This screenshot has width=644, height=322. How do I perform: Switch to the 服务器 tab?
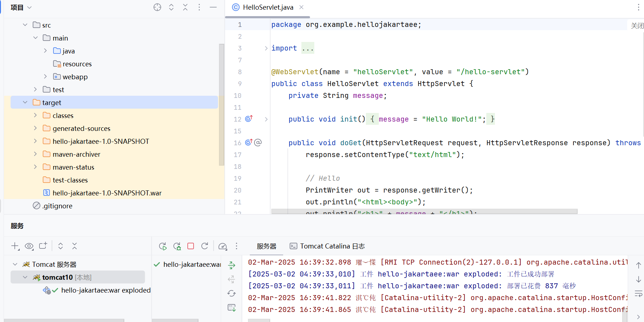point(267,246)
